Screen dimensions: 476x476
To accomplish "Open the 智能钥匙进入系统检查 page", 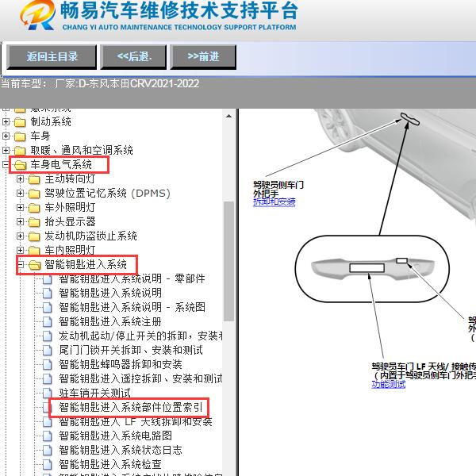I will point(110,464).
